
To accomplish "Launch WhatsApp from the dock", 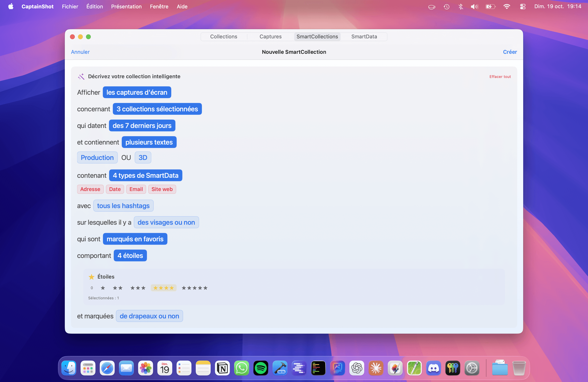I will coord(241,368).
